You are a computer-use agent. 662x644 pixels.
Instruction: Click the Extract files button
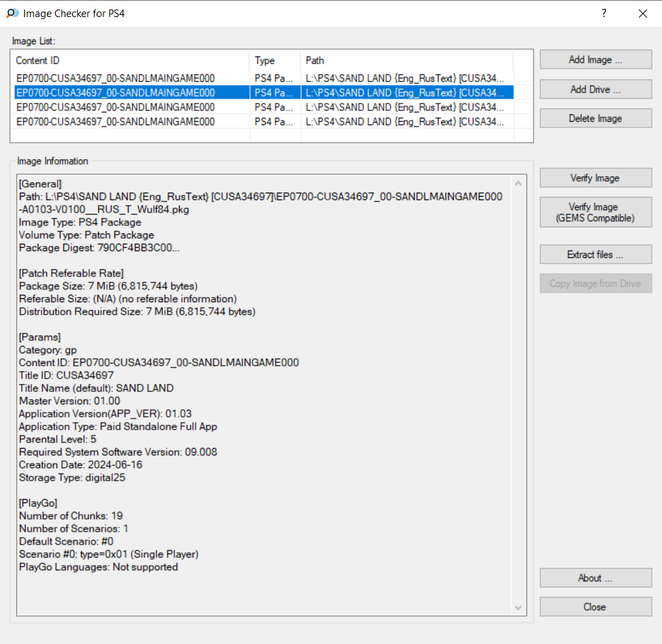click(x=595, y=255)
